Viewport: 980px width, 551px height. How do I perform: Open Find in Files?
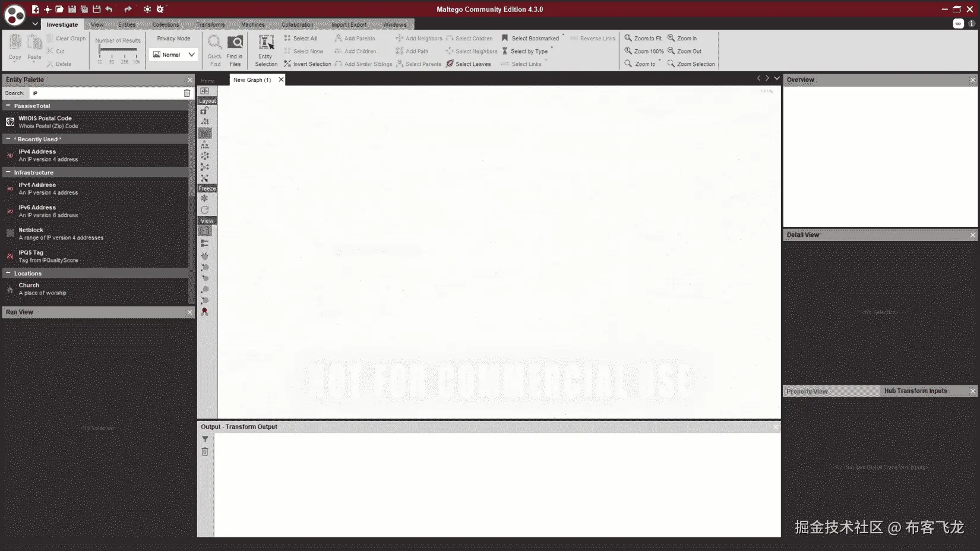(235, 50)
